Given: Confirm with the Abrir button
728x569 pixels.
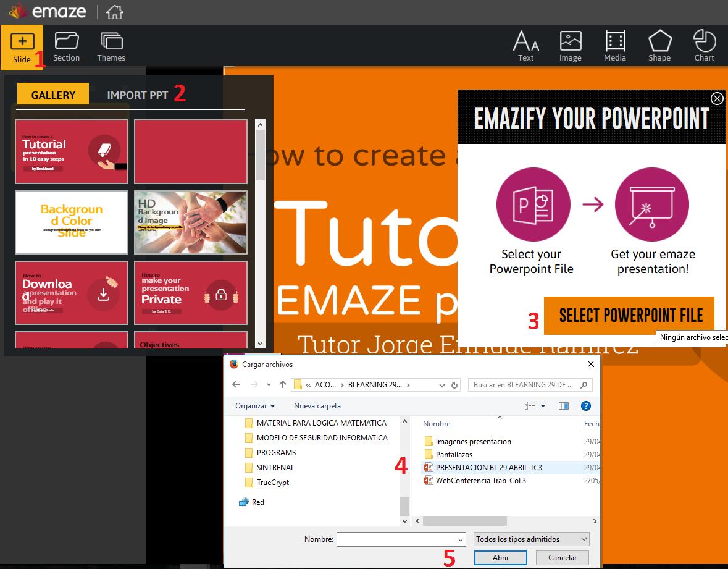Looking at the screenshot, I should click(500, 557).
